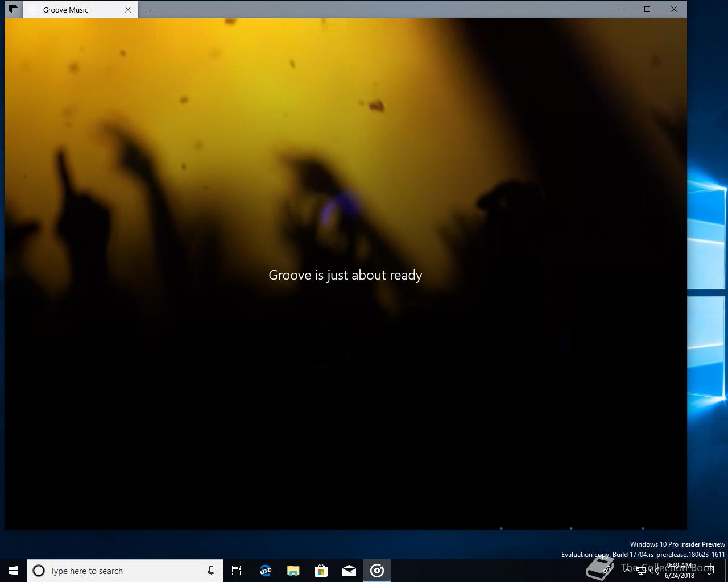Click the Cortana circle in search box
Viewport: 728px width, 582px height.
pos(39,571)
